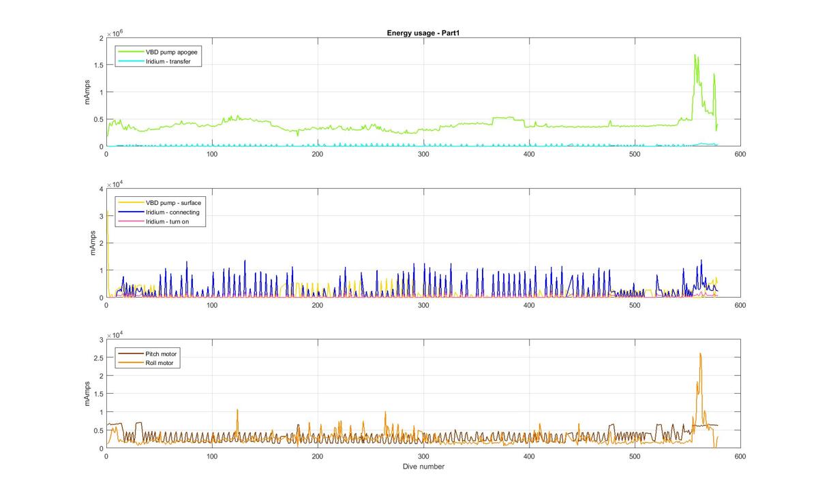
Task: Click the '2.5' tick label on bottom plot
Action: tap(98, 358)
